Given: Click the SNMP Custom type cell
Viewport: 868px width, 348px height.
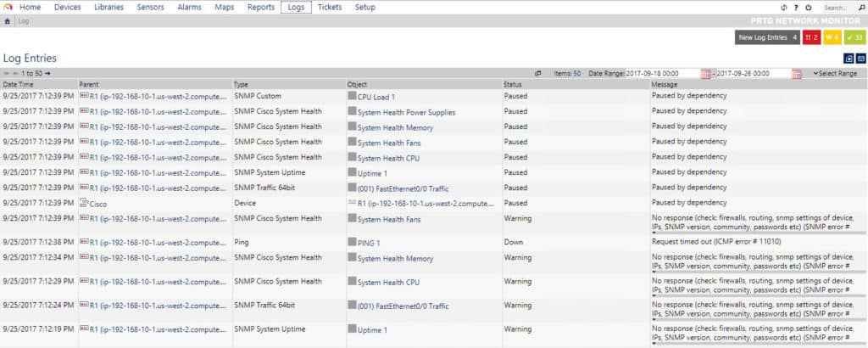Looking at the screenshot, I should (x=258, y=96).
